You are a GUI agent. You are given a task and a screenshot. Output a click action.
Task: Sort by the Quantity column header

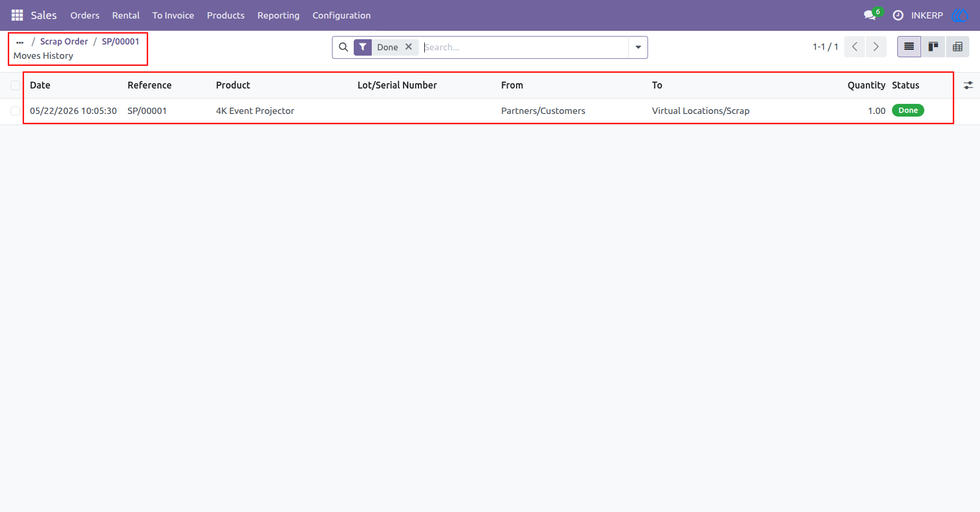867,85
